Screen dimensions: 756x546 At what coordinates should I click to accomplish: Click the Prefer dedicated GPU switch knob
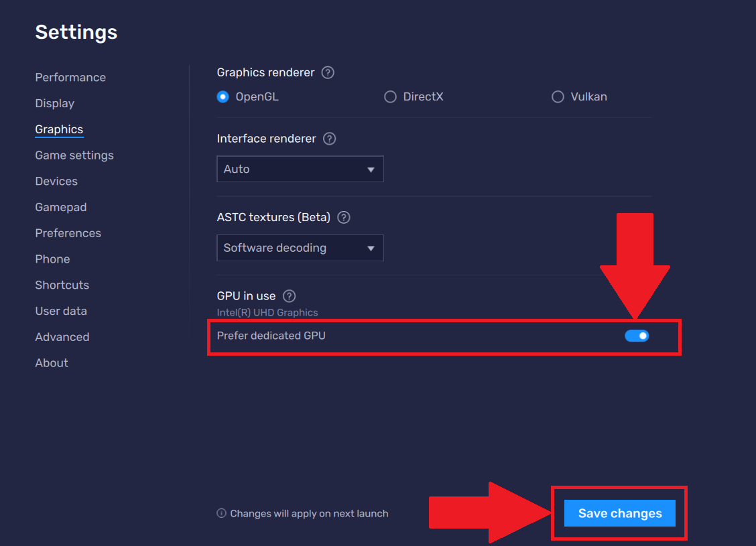641,336
